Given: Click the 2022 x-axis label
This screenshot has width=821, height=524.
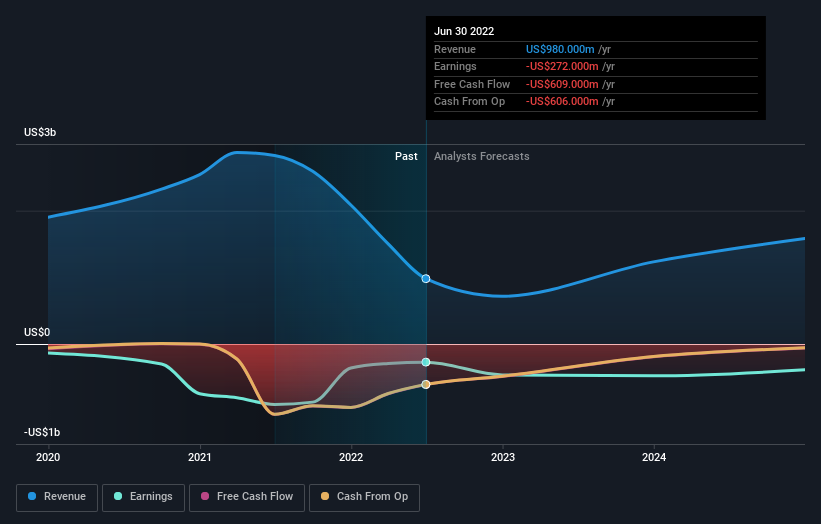Looking at the screenshot, I should pyautogui.click(x=351, y=457).
